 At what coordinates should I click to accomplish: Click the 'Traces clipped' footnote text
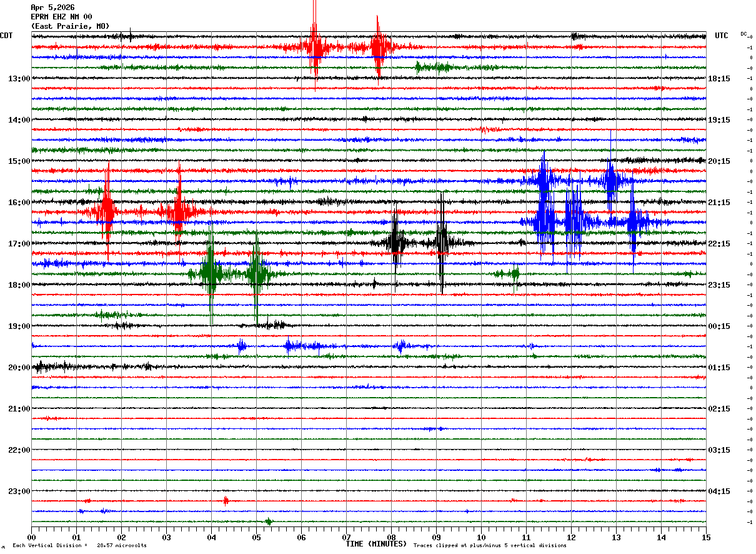click(x=490, y=545)
